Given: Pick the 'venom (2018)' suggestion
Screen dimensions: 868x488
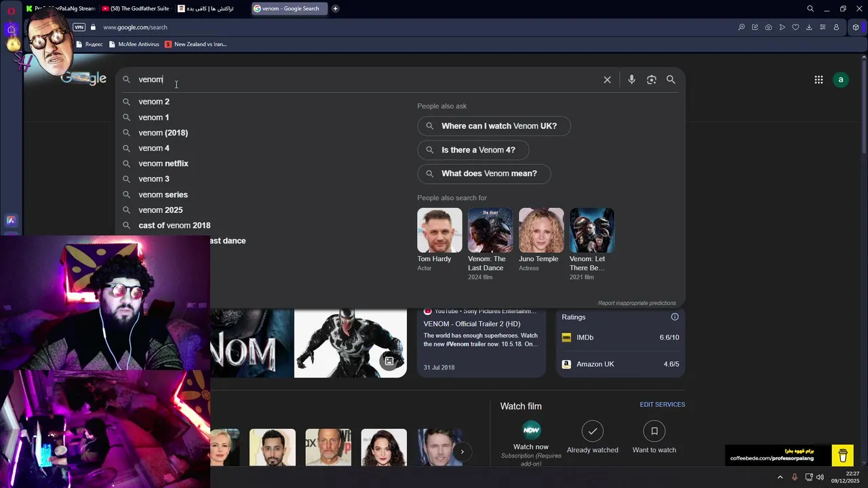Looking at the screenshot, I should point(163,133).
